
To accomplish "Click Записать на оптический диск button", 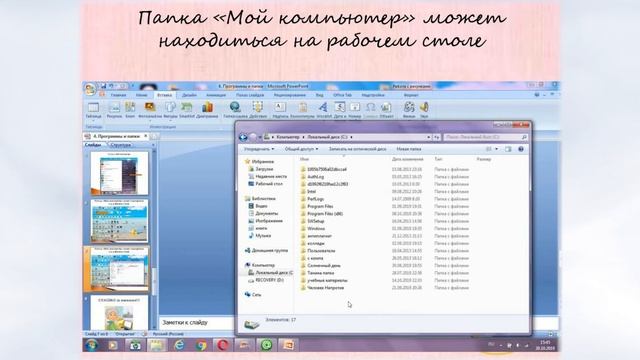I will click(358, 149).
